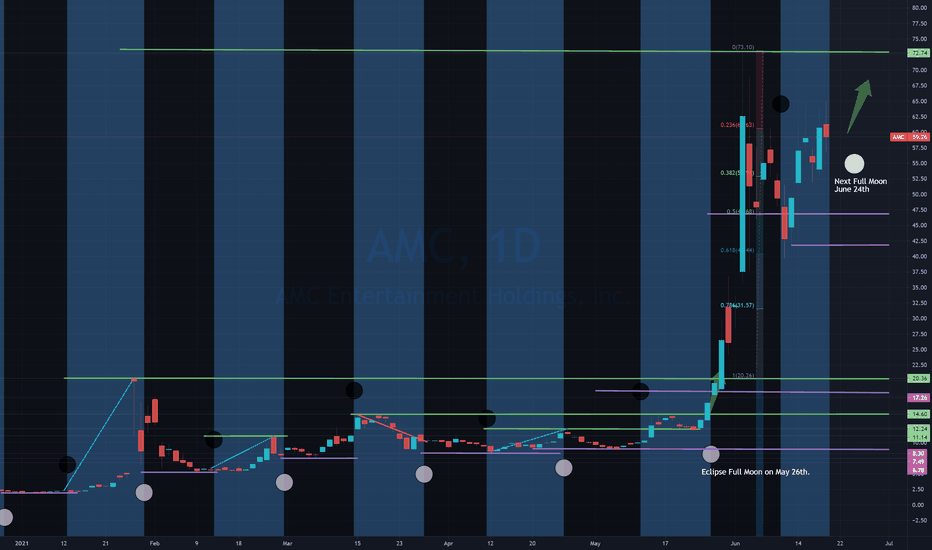
Task: Click the green 14.60 price tag
Action: [918, 414]
